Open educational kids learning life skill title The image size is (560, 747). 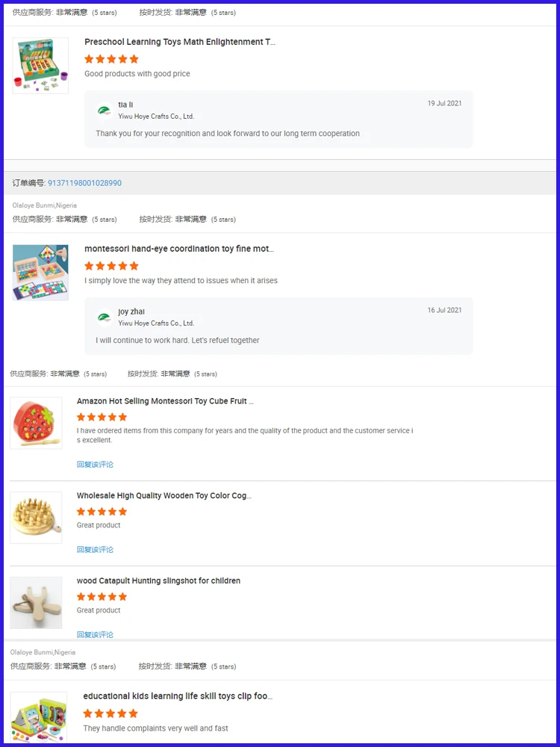pyautogui.click(x=178, y=696)
